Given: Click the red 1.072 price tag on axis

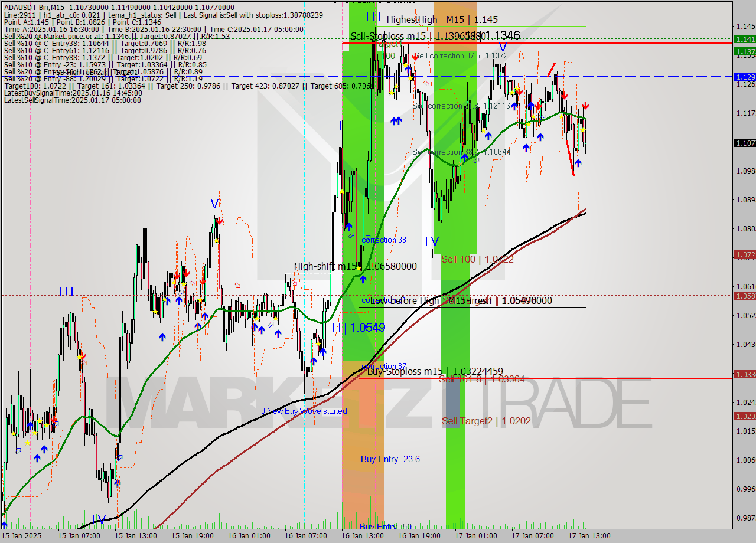Looking at the screenshot, I should [x=744, y=254].
